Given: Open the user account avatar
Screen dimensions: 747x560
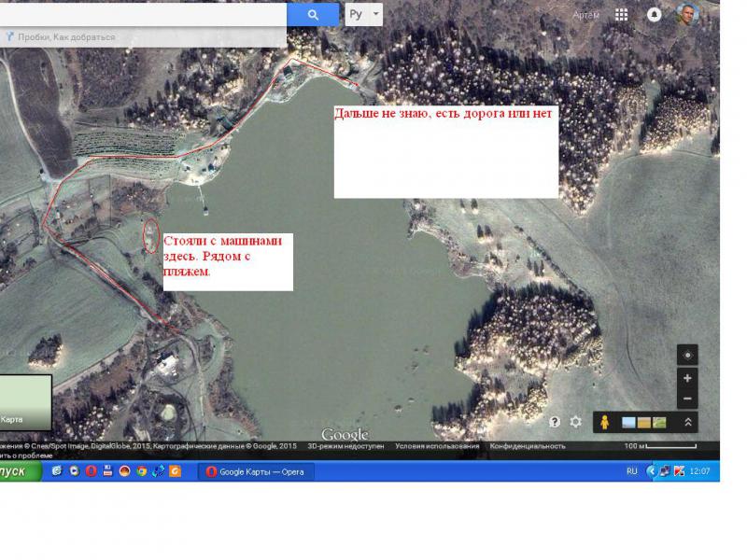Looking at the screenshot, I should [x=686, y=15].
